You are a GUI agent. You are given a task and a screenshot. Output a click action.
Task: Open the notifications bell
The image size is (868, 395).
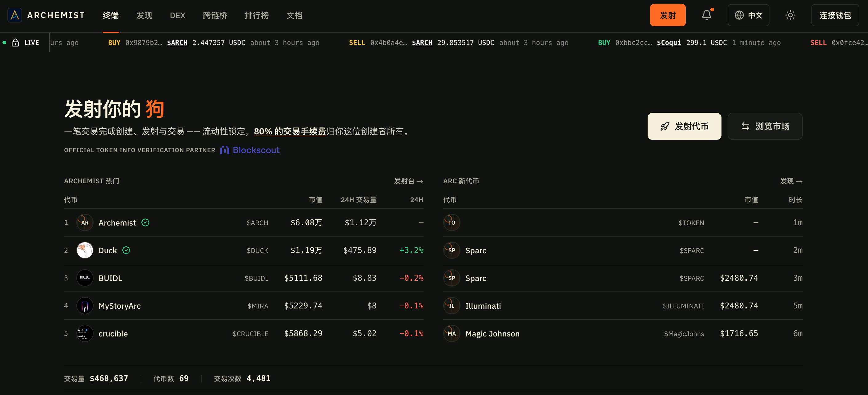click(706, 15)
